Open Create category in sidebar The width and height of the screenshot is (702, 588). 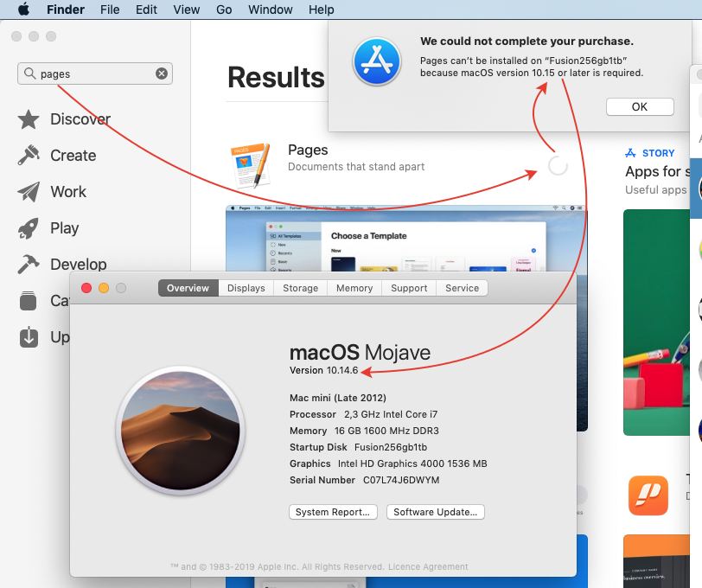(57, 156)
